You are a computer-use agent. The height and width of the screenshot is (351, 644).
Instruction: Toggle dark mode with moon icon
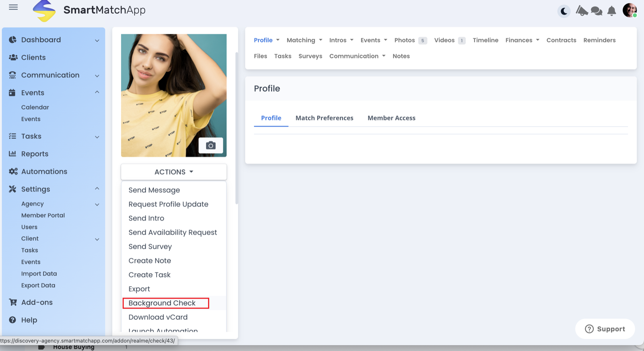click(x=564, y=11)
